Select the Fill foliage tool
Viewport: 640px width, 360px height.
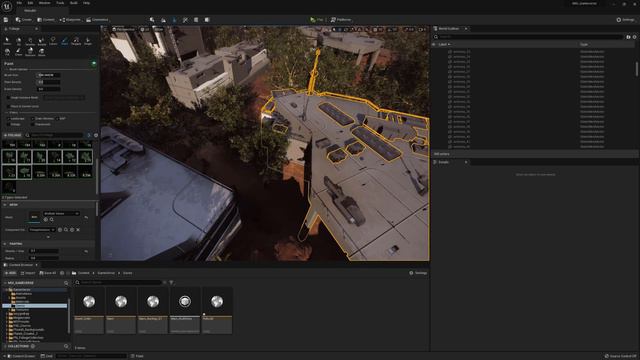tap(7, 52)
